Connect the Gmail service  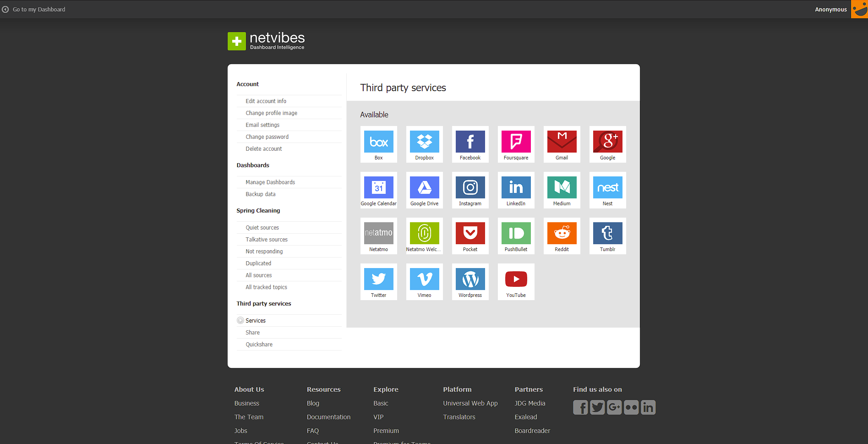point(562,144)
